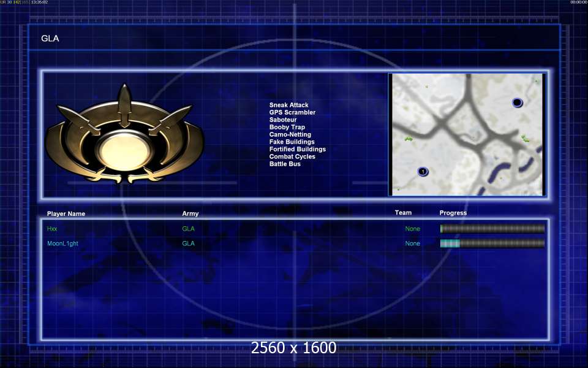Screen dimensions: 588x368
Task: Click Booby Trap in the list
Action: pyautogui.click(x=287, y=127)
